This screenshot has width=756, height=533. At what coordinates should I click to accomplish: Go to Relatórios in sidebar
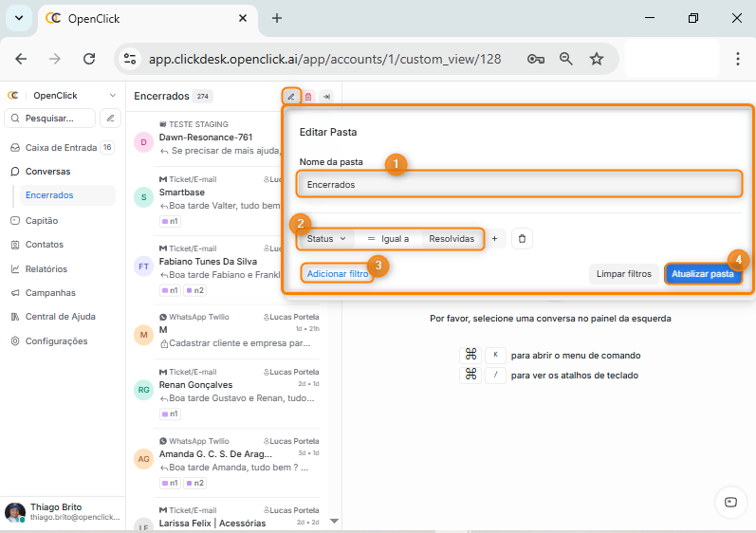(x=46, y=269)
